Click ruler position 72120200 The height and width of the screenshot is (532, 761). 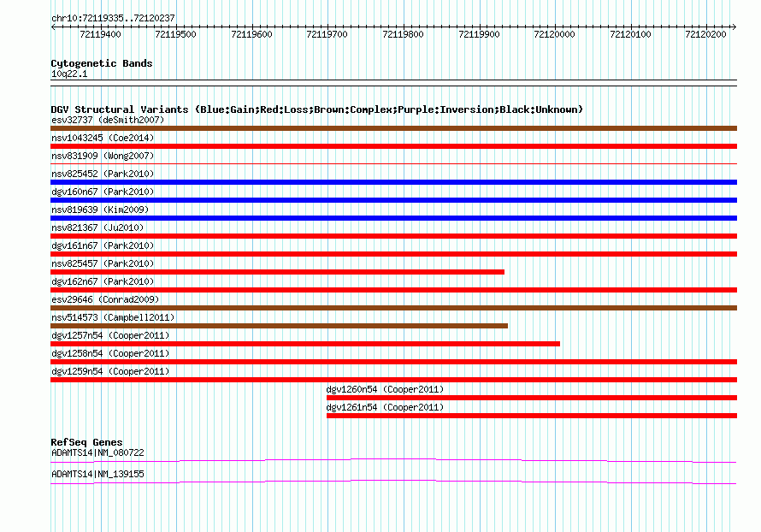pyautogui.click(x=705, y=34)
